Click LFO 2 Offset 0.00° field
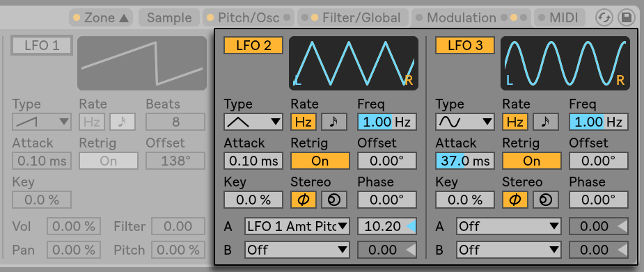The height and width of the screenshot is (272, 644). pyautogui.click(x=387, y=161)
